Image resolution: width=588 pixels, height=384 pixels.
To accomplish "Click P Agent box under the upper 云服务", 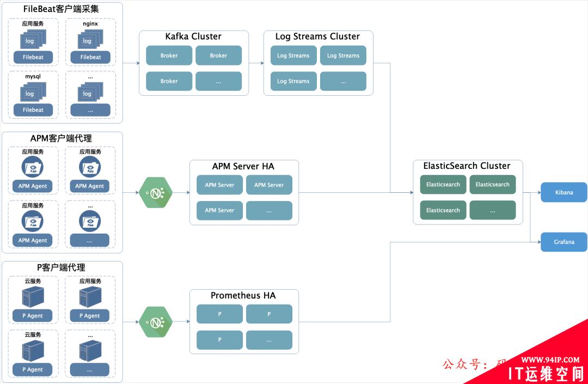I will tap(33, 316).
